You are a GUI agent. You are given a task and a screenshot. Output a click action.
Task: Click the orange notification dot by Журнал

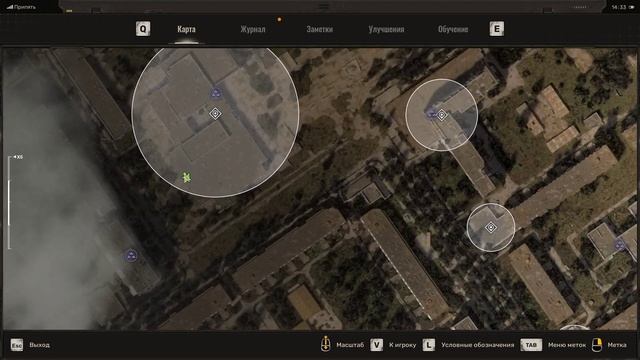[279, 19]
